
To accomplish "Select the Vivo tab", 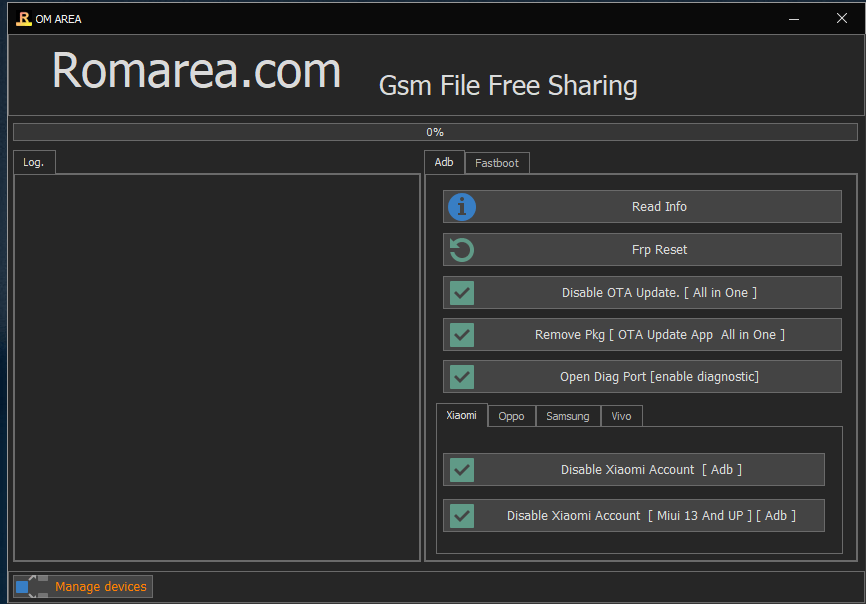I will click(x=621, y=415).
